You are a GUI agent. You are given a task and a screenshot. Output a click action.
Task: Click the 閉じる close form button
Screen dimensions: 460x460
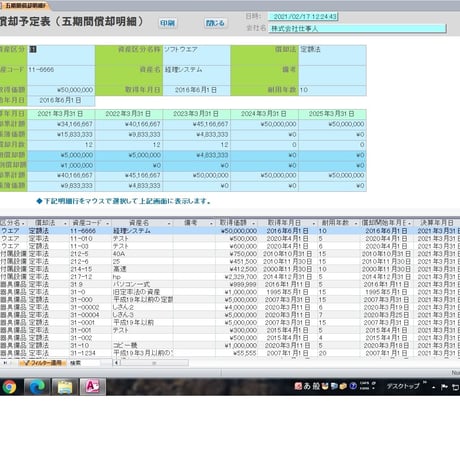point(215,23)
